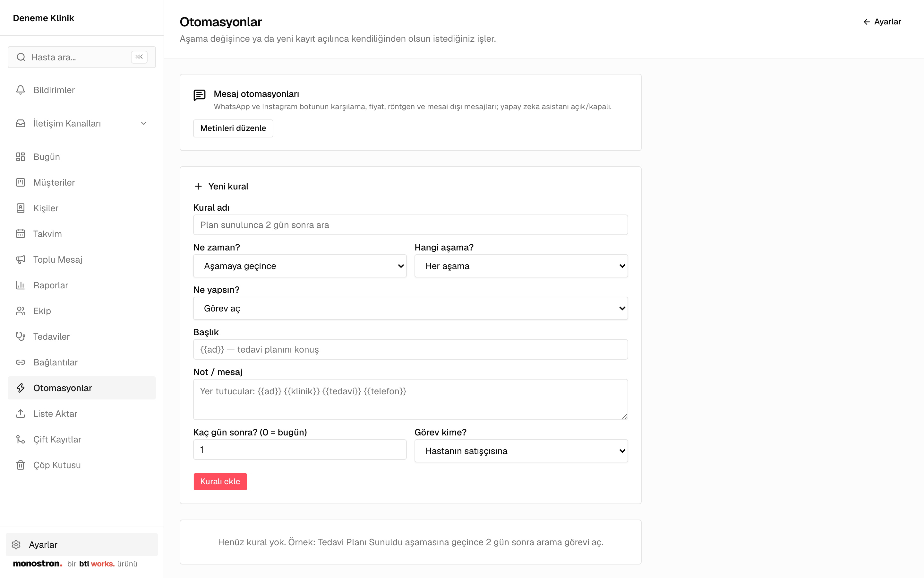Open the Hangi aşama? dropdown
The height and width of the screenshot is (578, 924).
(521, 266)
